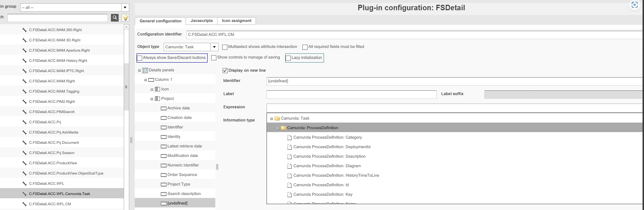The image size is (644, 210).
Task: Click the Project panel icon in tree
Action: pyautogui.click(x=157, y=99)
